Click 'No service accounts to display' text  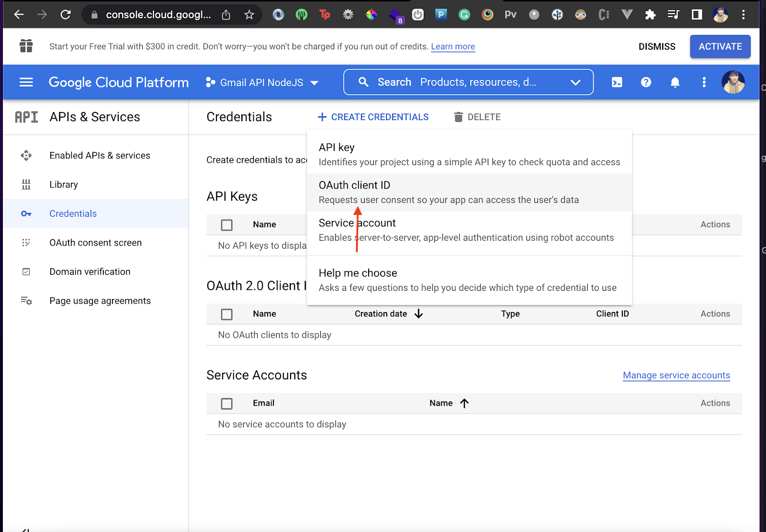[282, 424]
